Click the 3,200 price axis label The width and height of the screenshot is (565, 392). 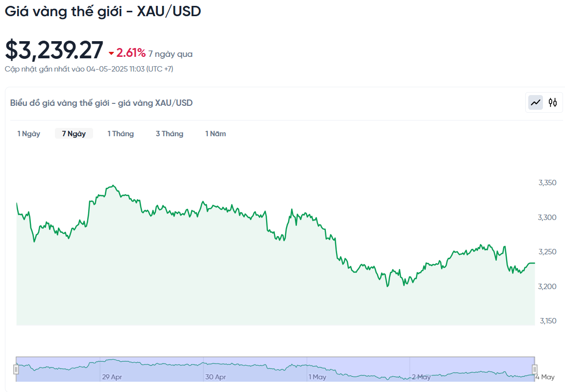[x=547, y=287]
